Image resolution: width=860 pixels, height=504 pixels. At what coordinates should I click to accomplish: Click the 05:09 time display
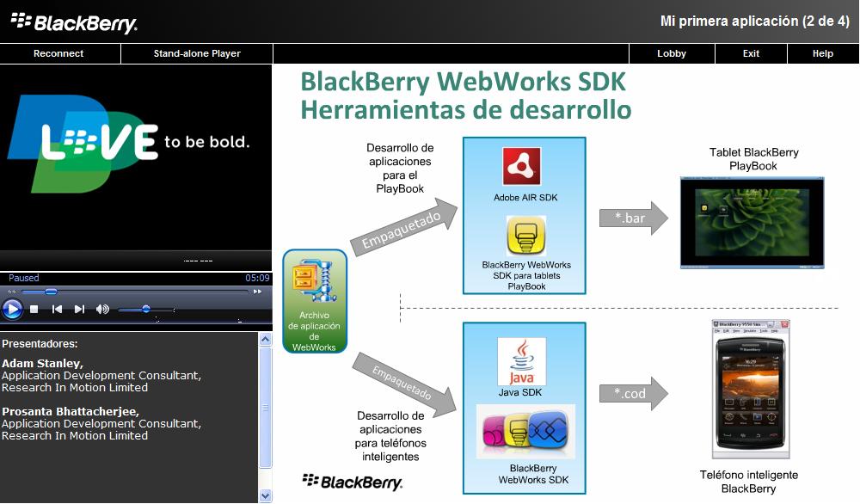257,278
